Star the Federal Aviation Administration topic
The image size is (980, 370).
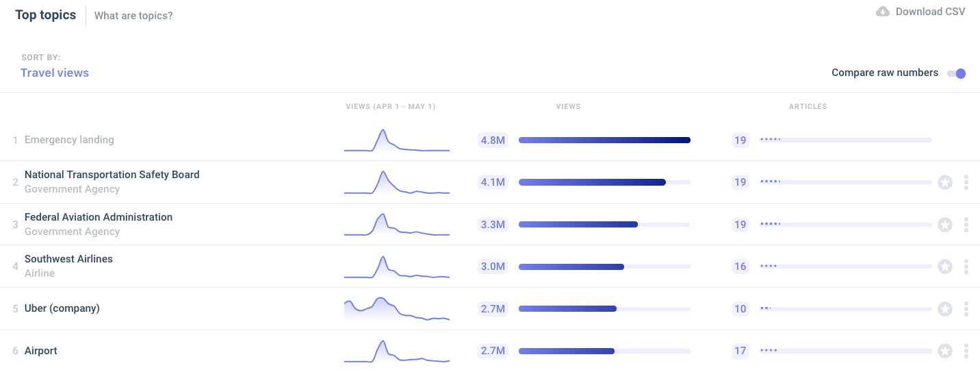point(945,225)
